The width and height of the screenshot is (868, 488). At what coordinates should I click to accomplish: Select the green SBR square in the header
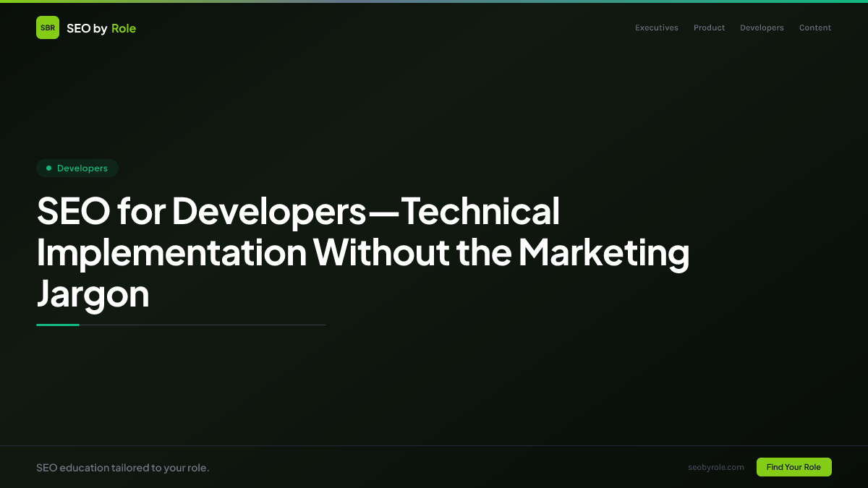[48, 27]
